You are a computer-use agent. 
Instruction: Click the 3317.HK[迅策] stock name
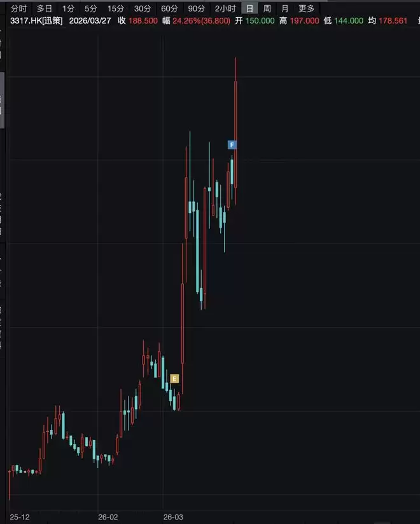coord(36,21)
